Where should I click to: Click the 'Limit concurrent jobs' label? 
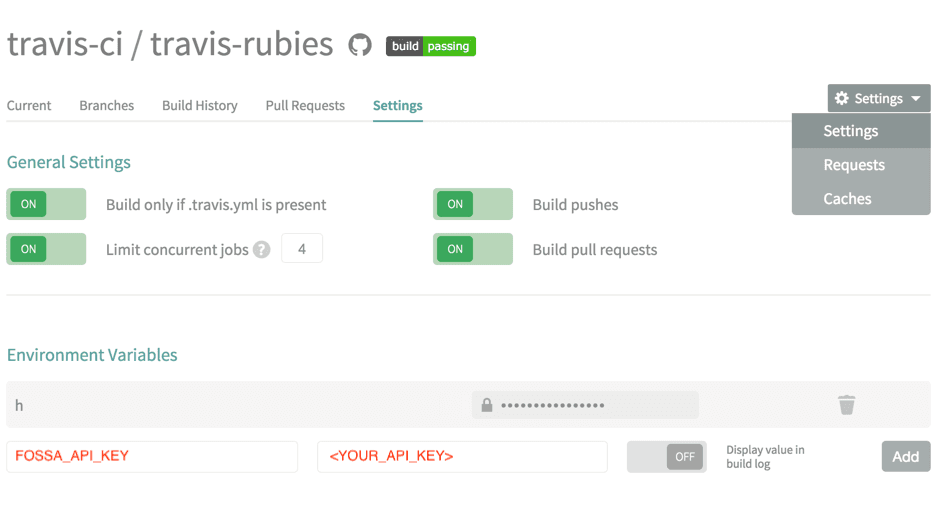[177, 249]
